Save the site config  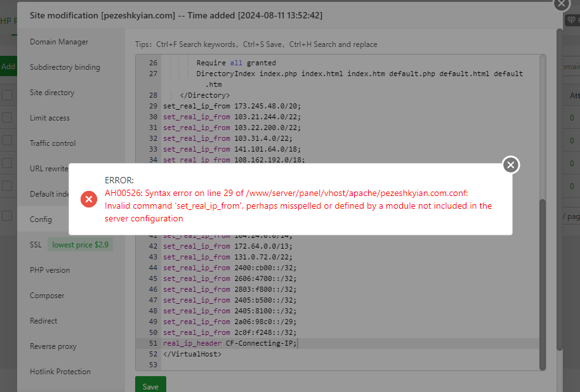tap(150, 386)
